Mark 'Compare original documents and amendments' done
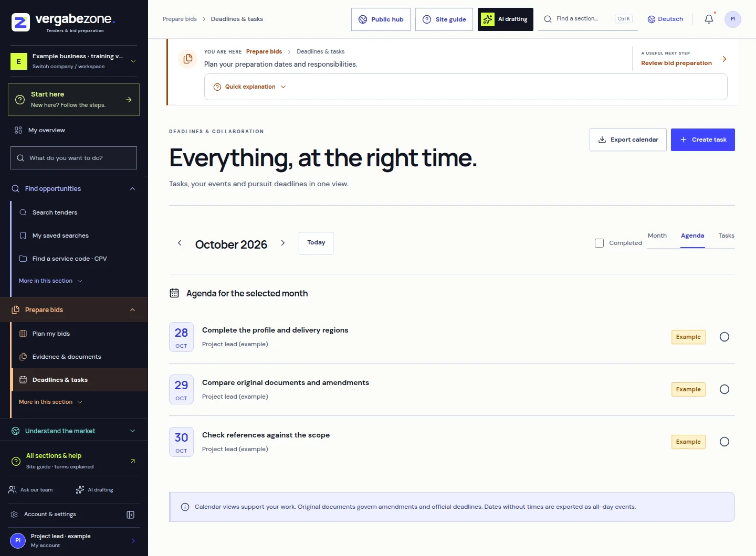756x556 pixels. click(x=724, y=389)
